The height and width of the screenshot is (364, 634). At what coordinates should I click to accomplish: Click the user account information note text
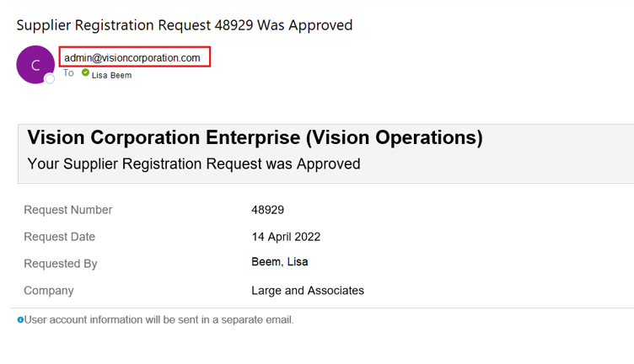point(159,320)
